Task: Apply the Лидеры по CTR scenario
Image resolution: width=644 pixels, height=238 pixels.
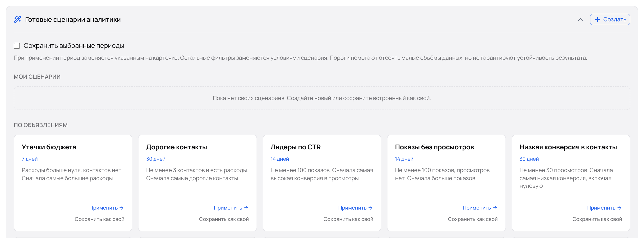Action: pyautogui.click(x=355, y=208)
